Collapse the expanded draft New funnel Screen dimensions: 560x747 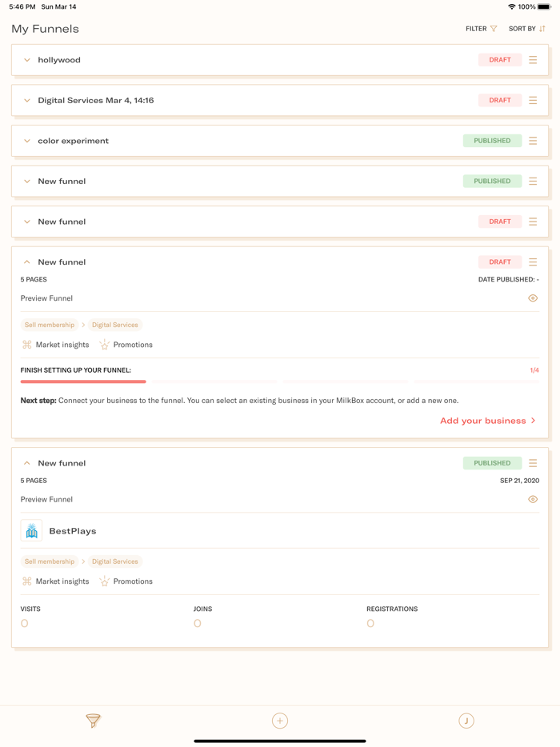click(27, 262)
